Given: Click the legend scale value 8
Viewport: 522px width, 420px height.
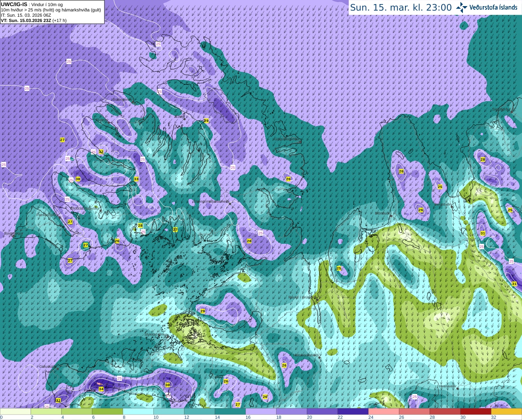Looking at the screenshot, I should click(x=124, y=417).
